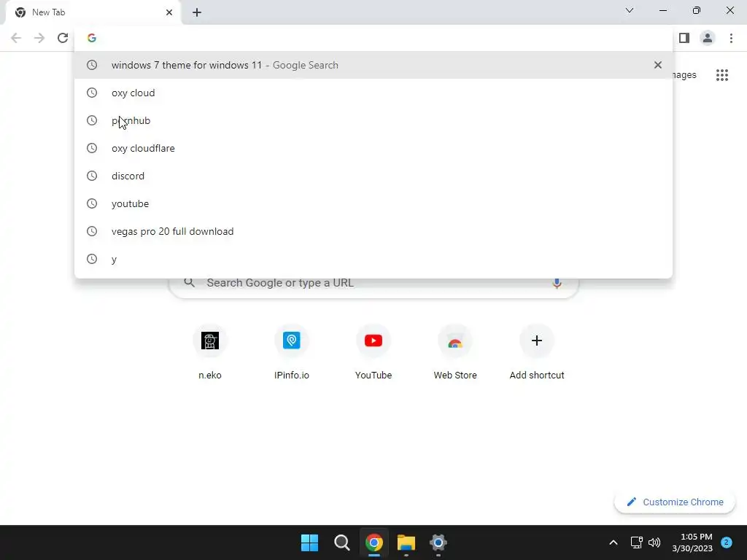Click the voice search microphone
Screen dimensions: 747x560
[x=557, y=284]
